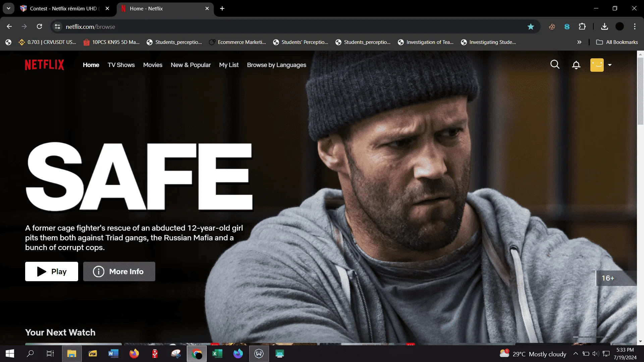Open browser downloads
Viewport: 644px width, 362px height.
(x=604, y=26)
